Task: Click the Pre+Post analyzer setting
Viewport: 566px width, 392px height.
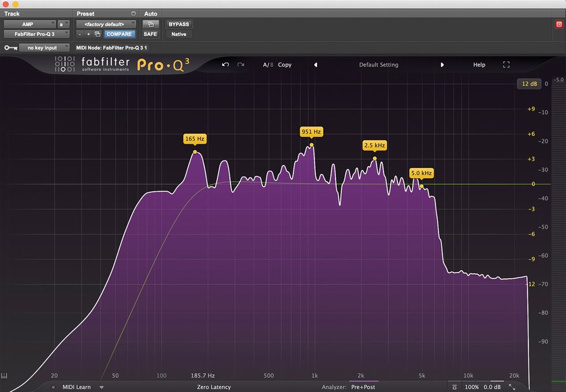Action: tap(363, 387)
